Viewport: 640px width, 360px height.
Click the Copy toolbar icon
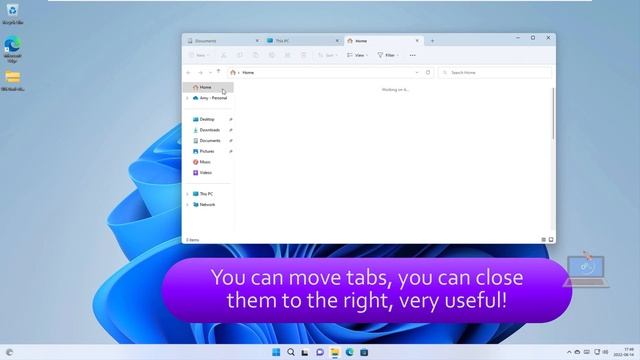pyautogui.click(x=240, y=55)
